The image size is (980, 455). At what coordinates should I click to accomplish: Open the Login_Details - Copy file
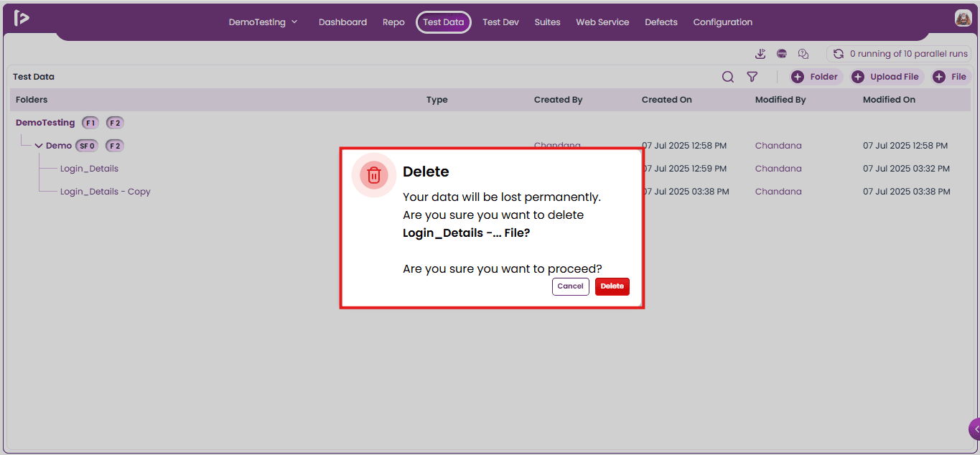(106, 192)
